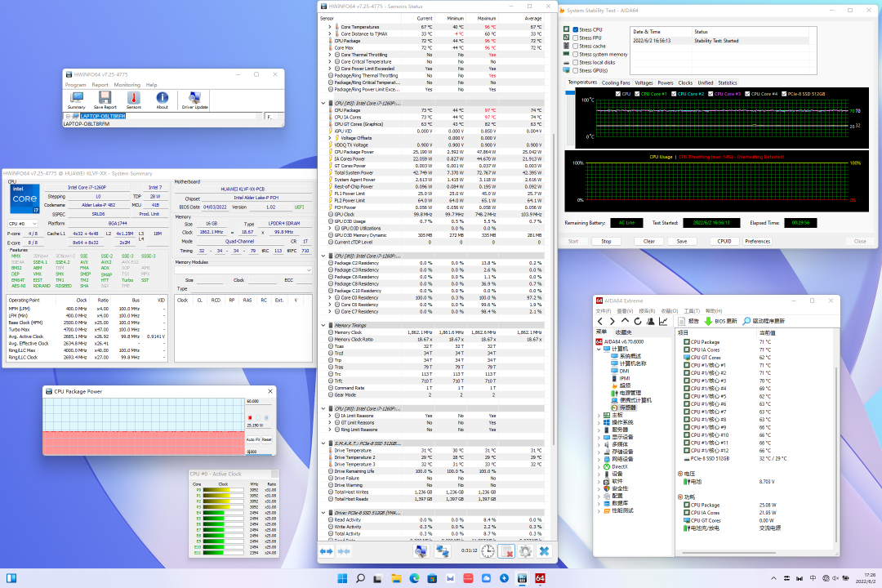Switch to the Cooling Fans tab
This screenshot has width=882, height=588.
[x=616, y=82]
